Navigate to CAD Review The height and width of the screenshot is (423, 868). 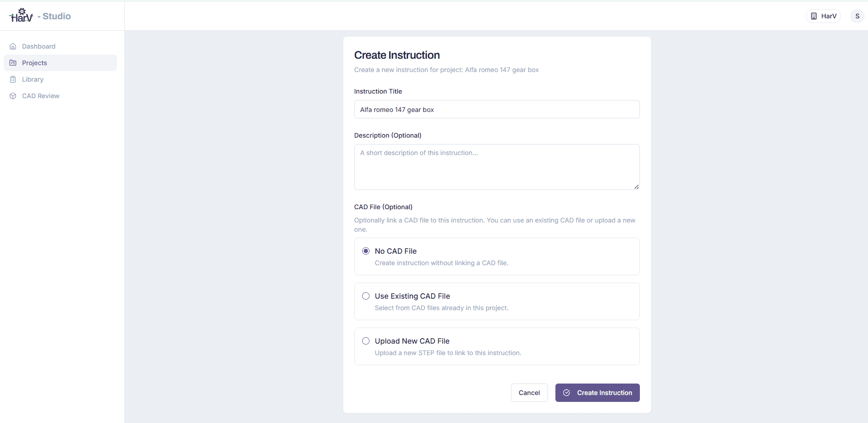click(60, 96)
